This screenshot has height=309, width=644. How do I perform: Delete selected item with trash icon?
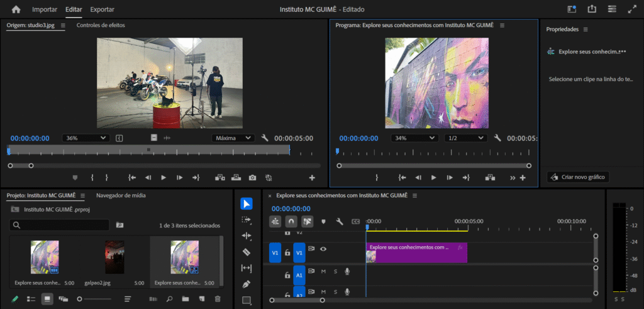pos(218,299)
